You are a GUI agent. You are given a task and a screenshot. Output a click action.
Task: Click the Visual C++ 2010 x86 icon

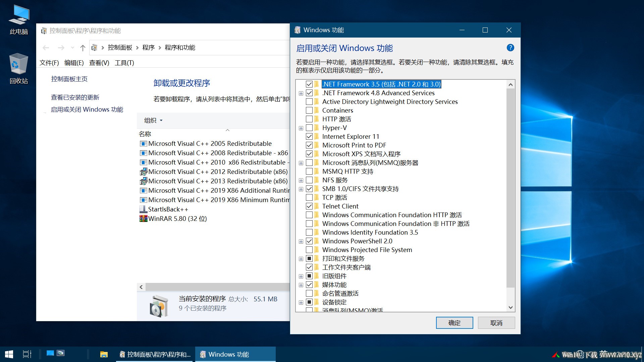tap(143, 163)
